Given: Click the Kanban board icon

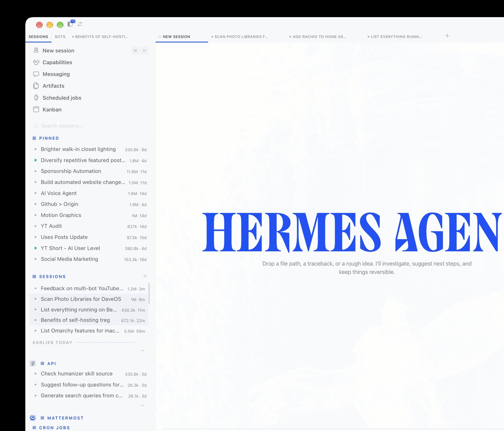Looking at the screenshot, I should tap(36, 109).
